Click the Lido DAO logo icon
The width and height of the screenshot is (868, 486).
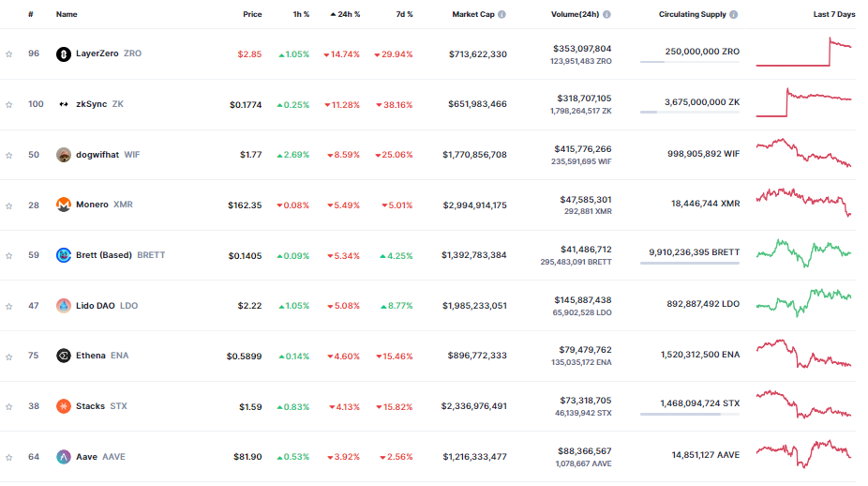[x=64, y=306]
